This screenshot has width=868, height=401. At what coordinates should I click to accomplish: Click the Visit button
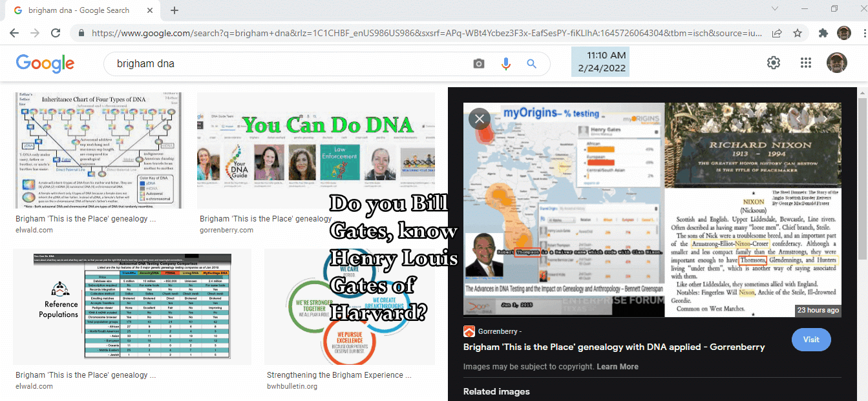pos(811,339)
